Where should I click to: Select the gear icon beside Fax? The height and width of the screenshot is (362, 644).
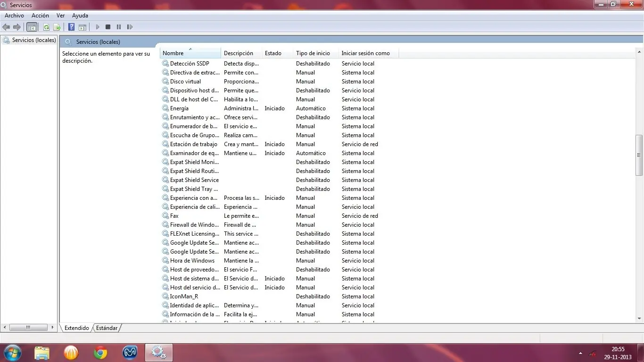pyautogui.click(x=165, y=215)
